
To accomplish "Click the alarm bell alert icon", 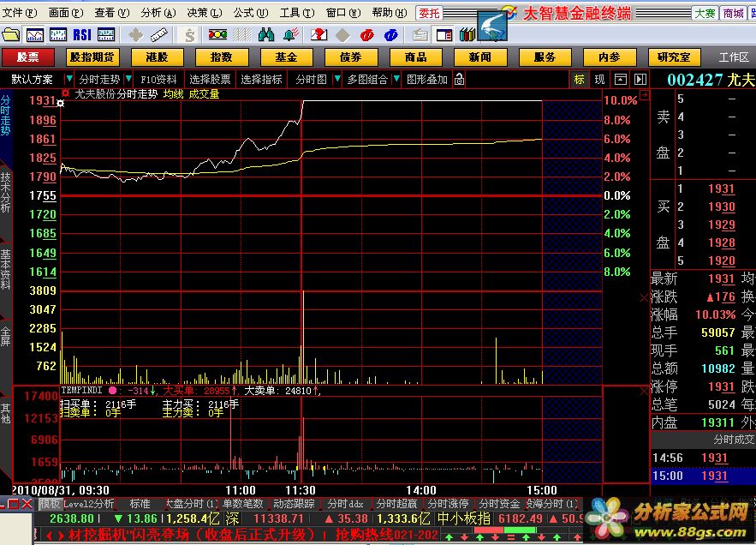I will click(x=291, y=35).
